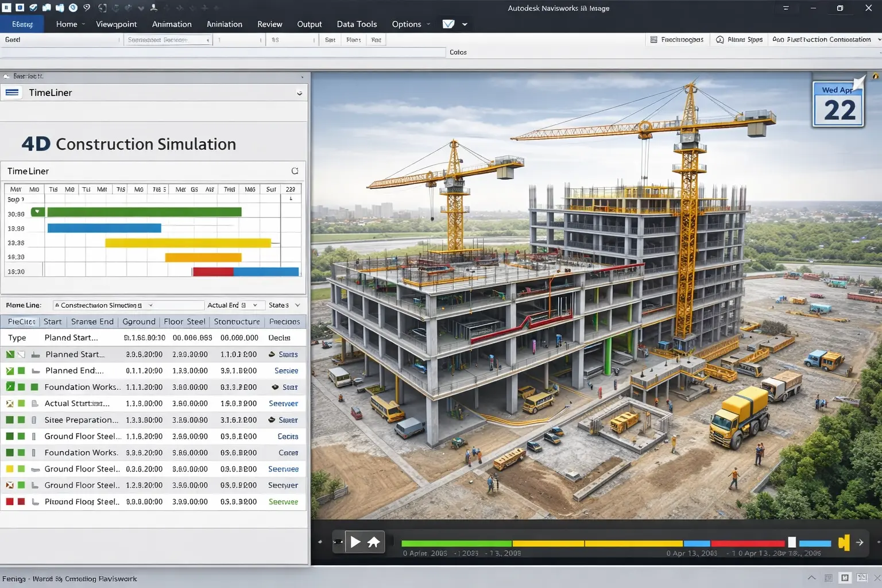Select the Site Preparation row in the task list
Screen dimensions: 882x588
pyautogui.click(x=81, y=420)
